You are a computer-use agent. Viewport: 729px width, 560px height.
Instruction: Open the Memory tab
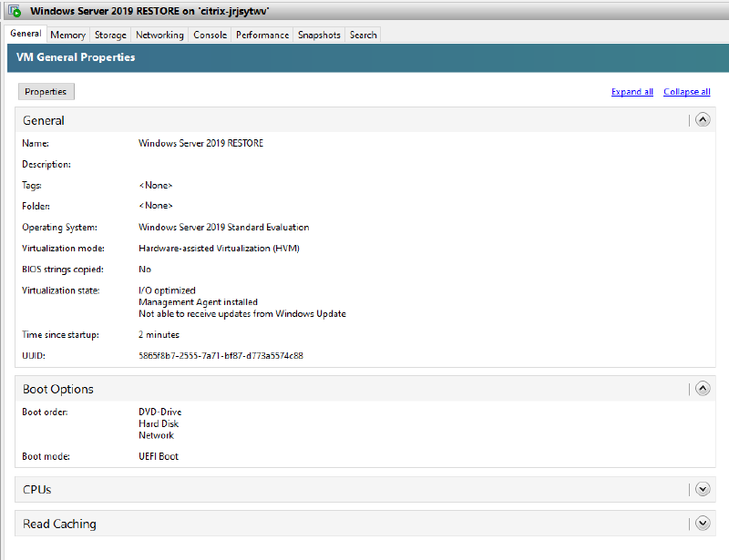67,35
